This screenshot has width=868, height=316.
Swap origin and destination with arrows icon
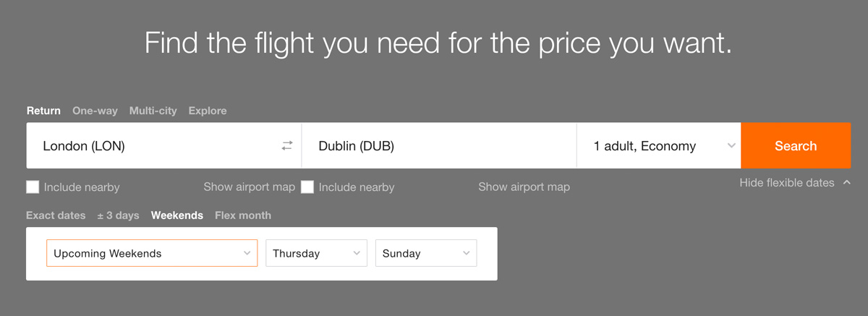287,145
